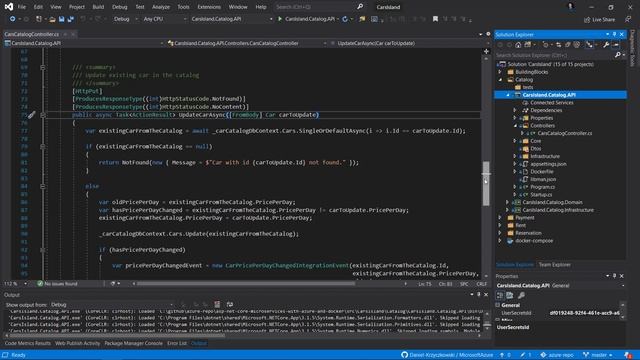Collapse the Catalog folder

tap(500, 80)
